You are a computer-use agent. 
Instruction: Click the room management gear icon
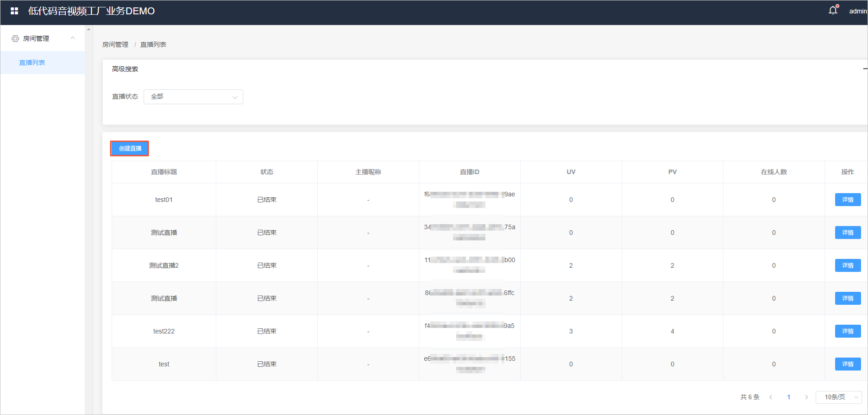click(x=15, y=38)
